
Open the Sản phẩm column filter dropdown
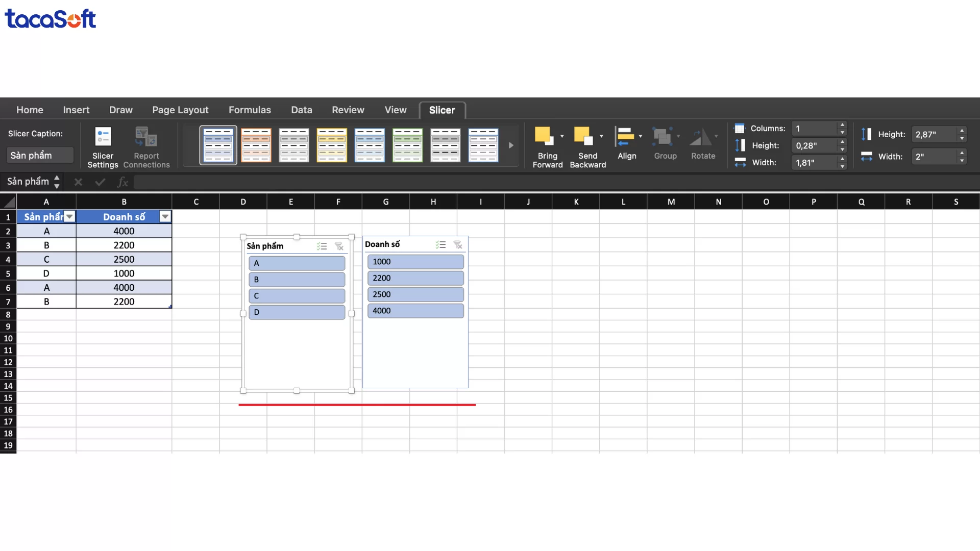(69, 216)
